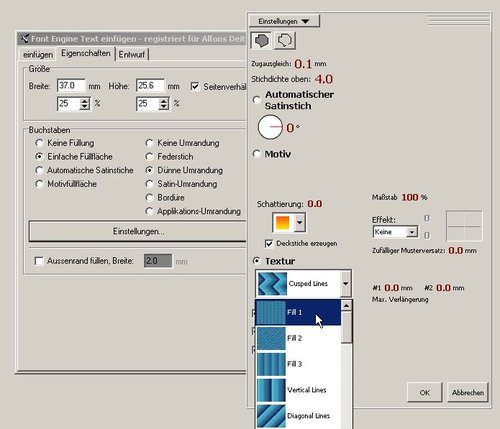Select Keine Füllung radio button
The width and height of the screenshot is (500, 429).
pyautogui.click(x=39, y=143)
